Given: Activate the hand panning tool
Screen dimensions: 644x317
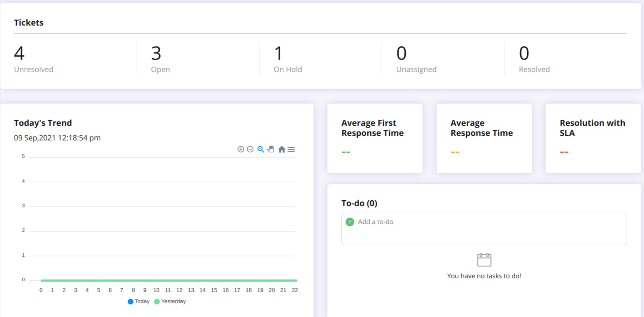Looking at the screenshot, I should click(x=271, y=149).
